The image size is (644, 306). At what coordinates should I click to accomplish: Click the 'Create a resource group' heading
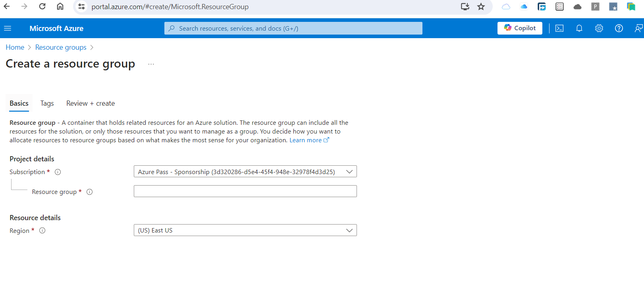[70, 64]
